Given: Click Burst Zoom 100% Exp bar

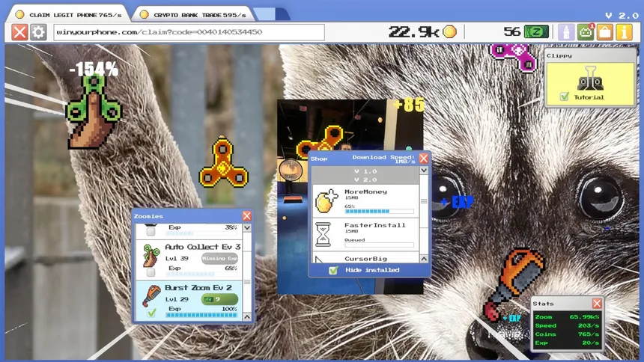Looking at the screenshot, I should point(201,315).
